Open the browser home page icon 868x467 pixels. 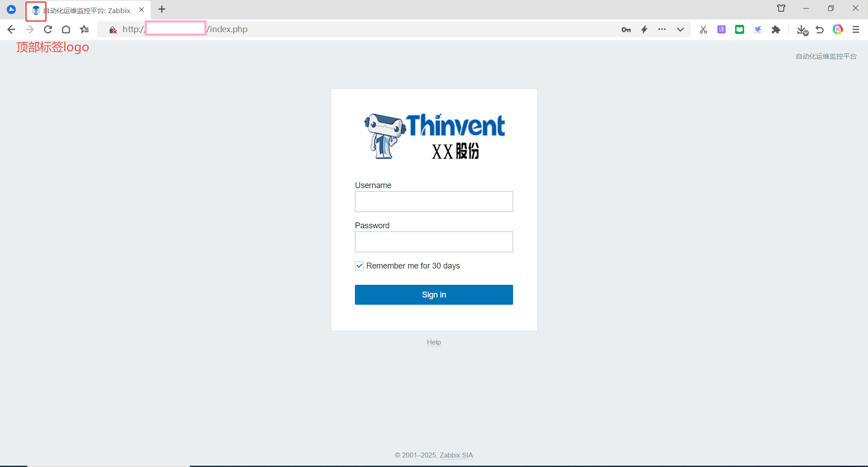pyautogui.click(x=66, y=29)
